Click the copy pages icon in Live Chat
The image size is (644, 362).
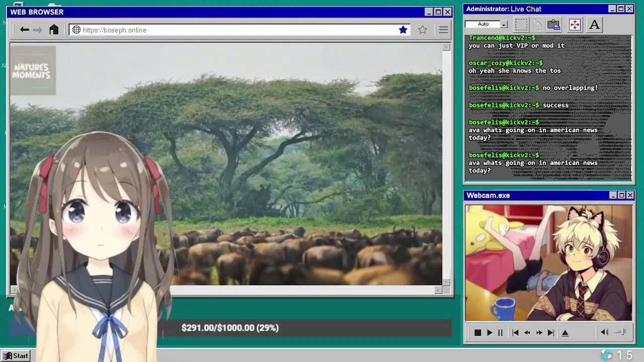point(537,24)
